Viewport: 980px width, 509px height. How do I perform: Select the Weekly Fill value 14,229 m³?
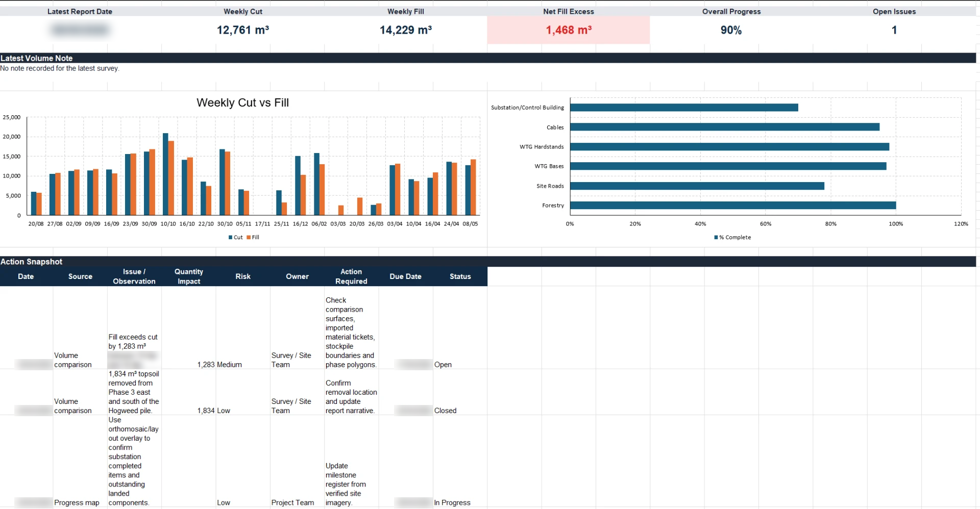point(406,30)
